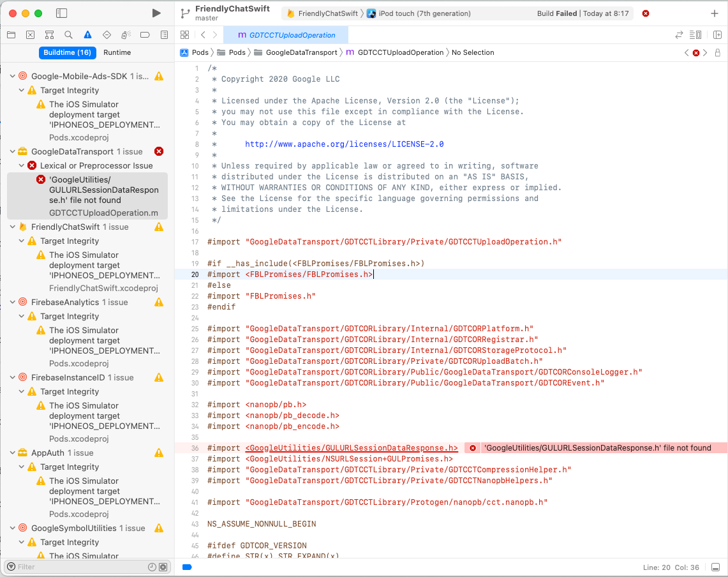Open the Find navigator magnifying glass icon
Viewport: 728px width, 577px height.
(68, 35)
